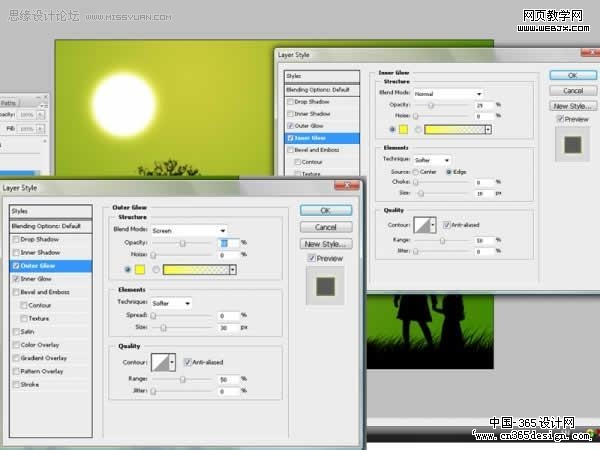Close the Outer Glow Layer Style dialog
Viewport: 600px width, 450px height.
pos(347,186)
